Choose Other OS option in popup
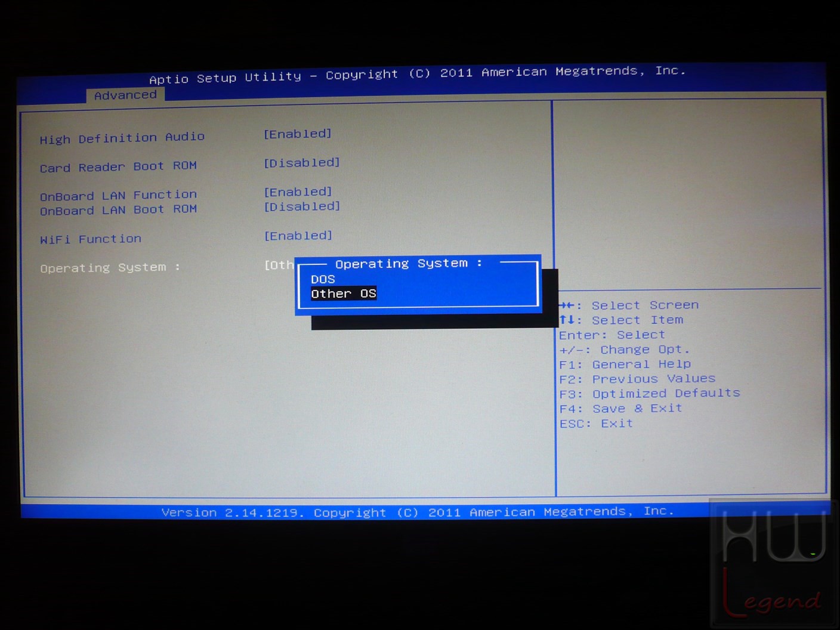 point(344,294)
